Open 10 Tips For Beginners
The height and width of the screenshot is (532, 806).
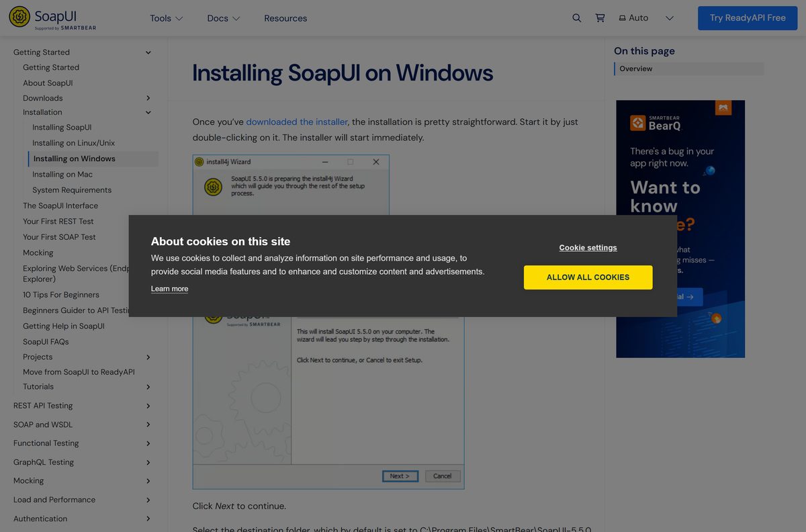tap(61, 295)
